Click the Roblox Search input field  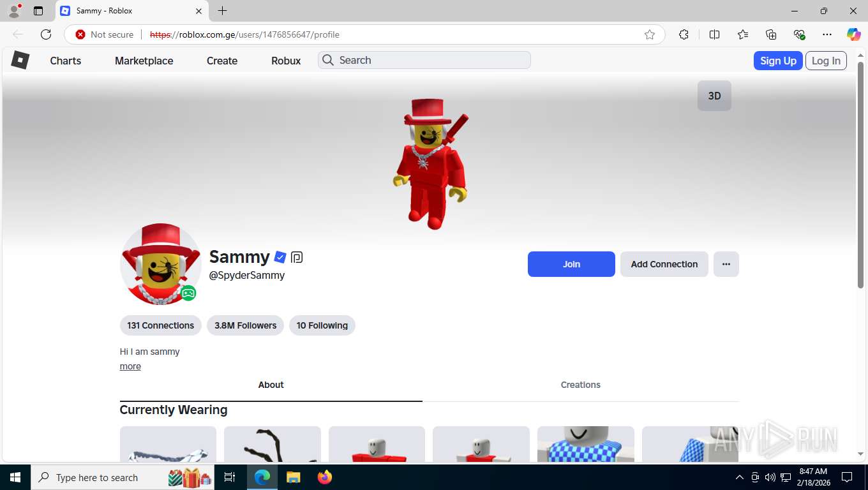click(424, 60)
